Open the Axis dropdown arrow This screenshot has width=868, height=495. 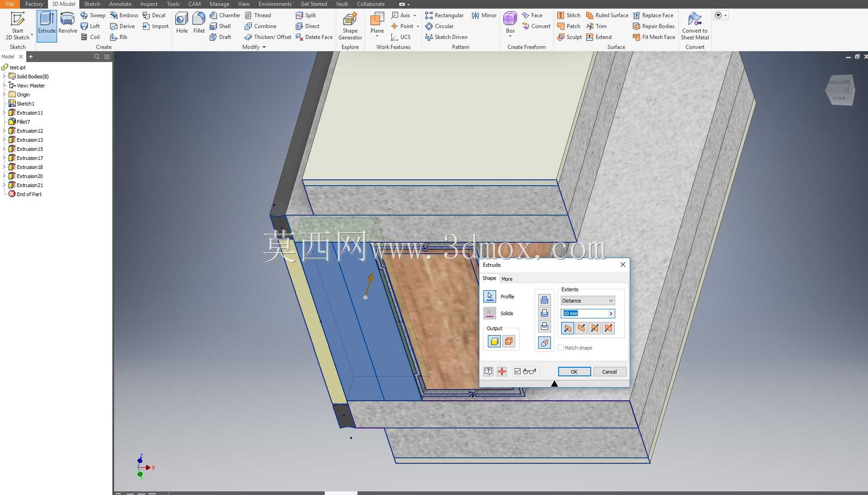tap(415, 15)
